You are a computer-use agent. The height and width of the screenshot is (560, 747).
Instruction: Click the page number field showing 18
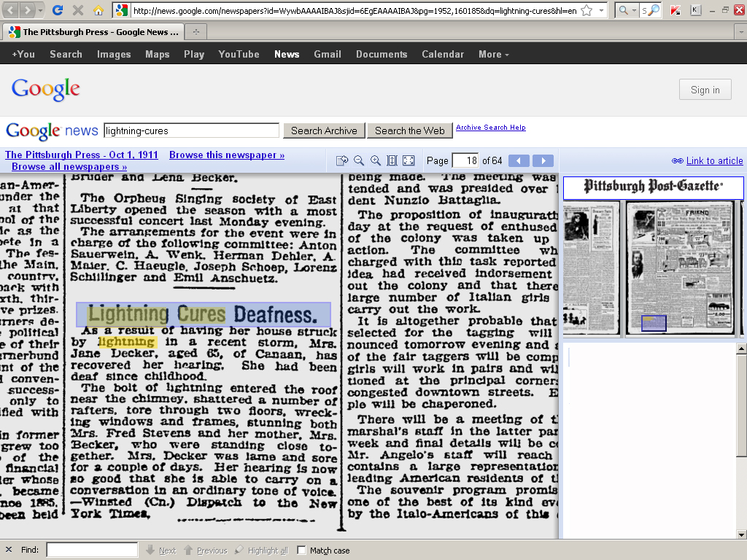[465, 160]
